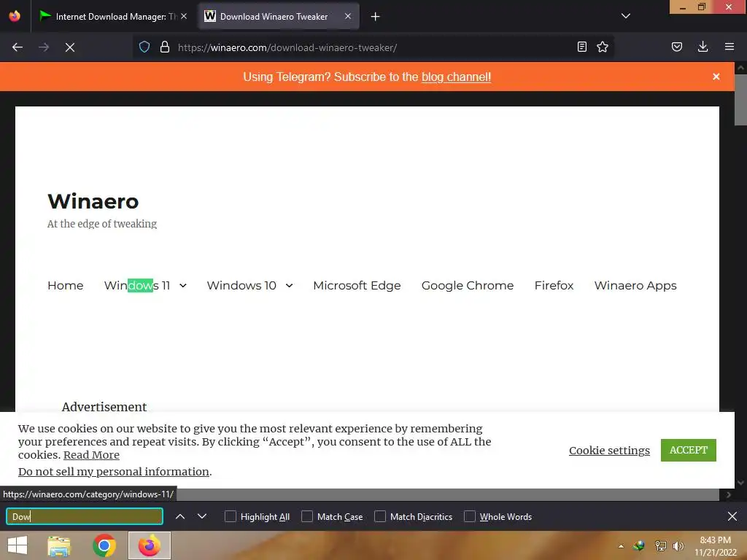This screenshot has width=747, height=560.
Task: Open volume speaker icon in tray
Action: 678,546
